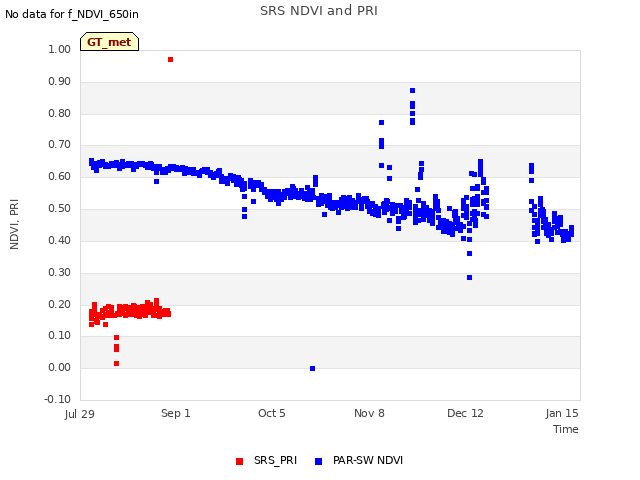Click the highest blue point near 0.87

coord(413,91)
